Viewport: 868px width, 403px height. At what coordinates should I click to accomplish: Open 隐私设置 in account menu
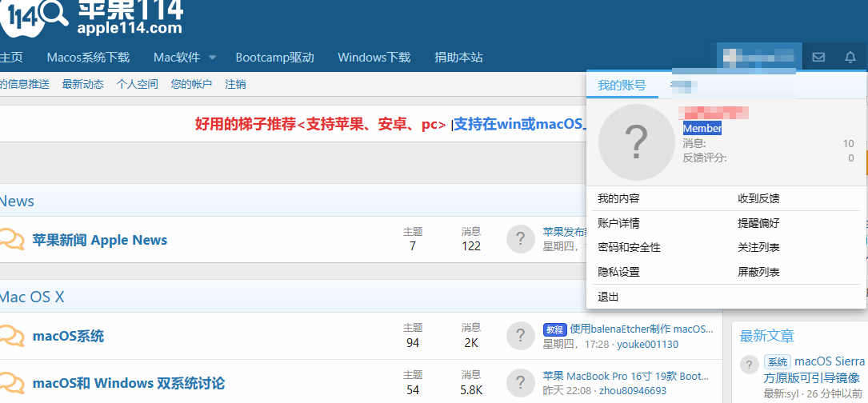619,272
